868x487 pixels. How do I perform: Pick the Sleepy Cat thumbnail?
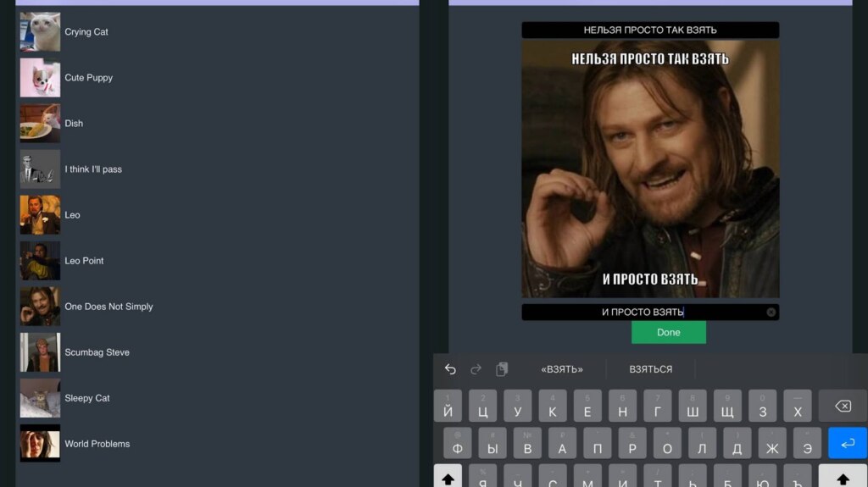coord(40,398)
